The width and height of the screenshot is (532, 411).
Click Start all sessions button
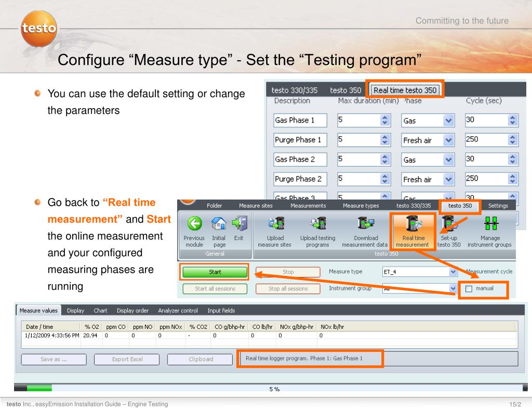click(x=215, y=288)
